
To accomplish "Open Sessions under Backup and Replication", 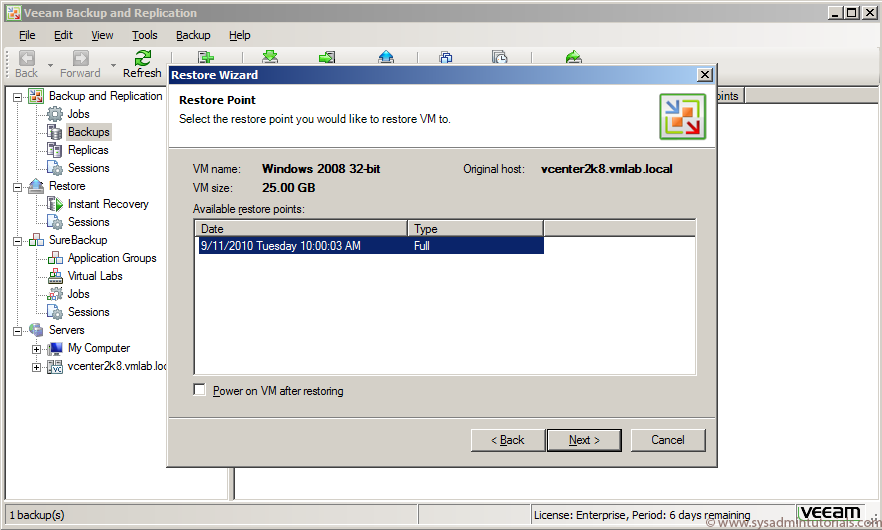I will coord(88,168).
